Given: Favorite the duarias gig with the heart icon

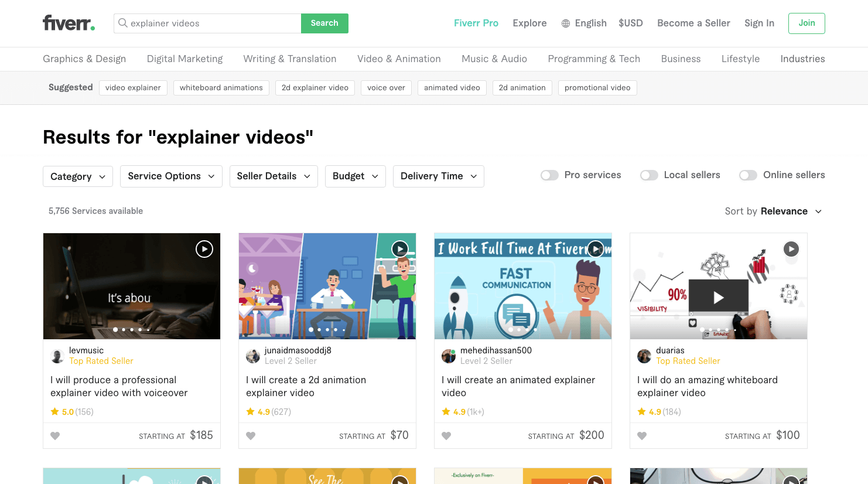Looking at the screenshot, I should coord(642,436).
